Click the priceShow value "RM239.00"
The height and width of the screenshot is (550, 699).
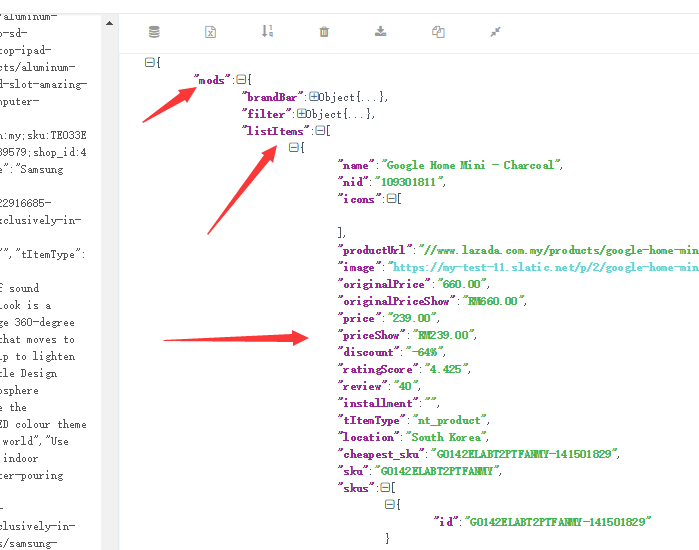(443, 335)
